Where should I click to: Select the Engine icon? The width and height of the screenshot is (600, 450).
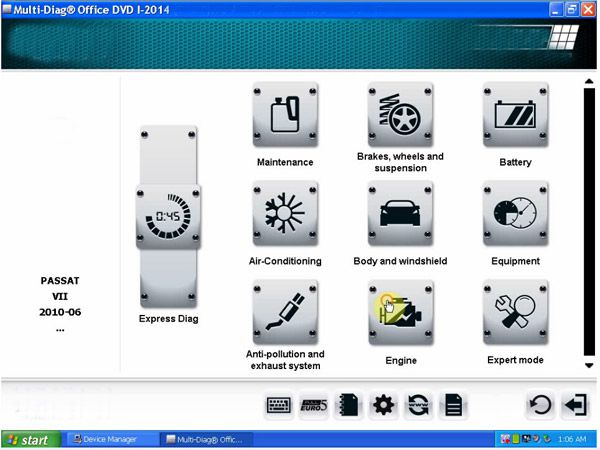(x=400, y=312)
